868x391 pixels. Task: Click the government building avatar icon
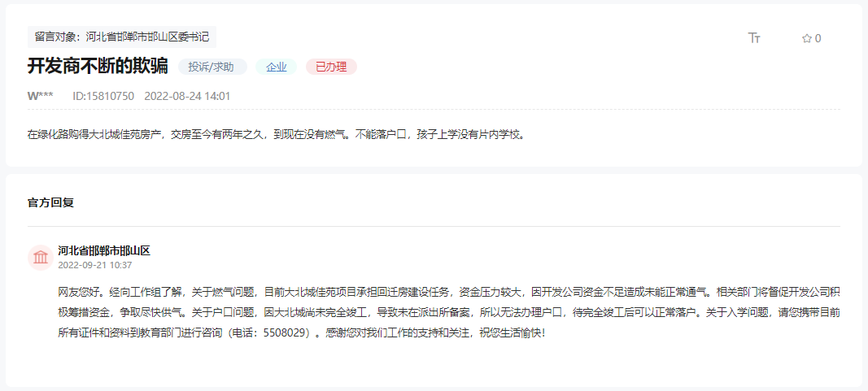[41, 258]
